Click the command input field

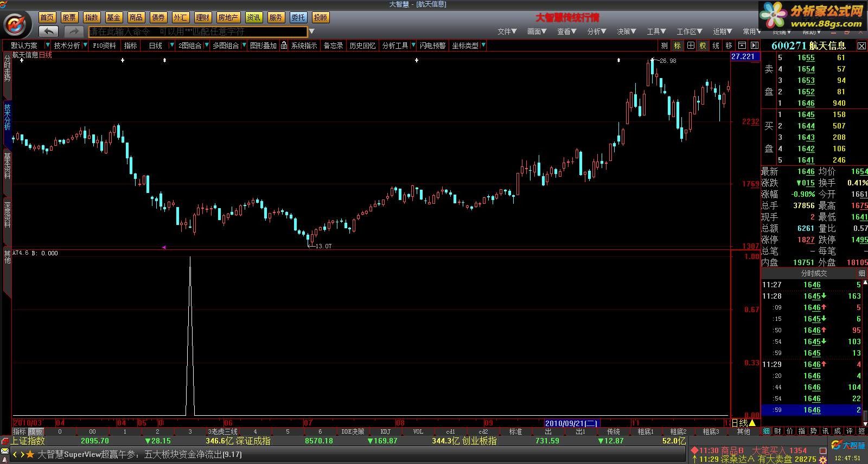(198, 31)
